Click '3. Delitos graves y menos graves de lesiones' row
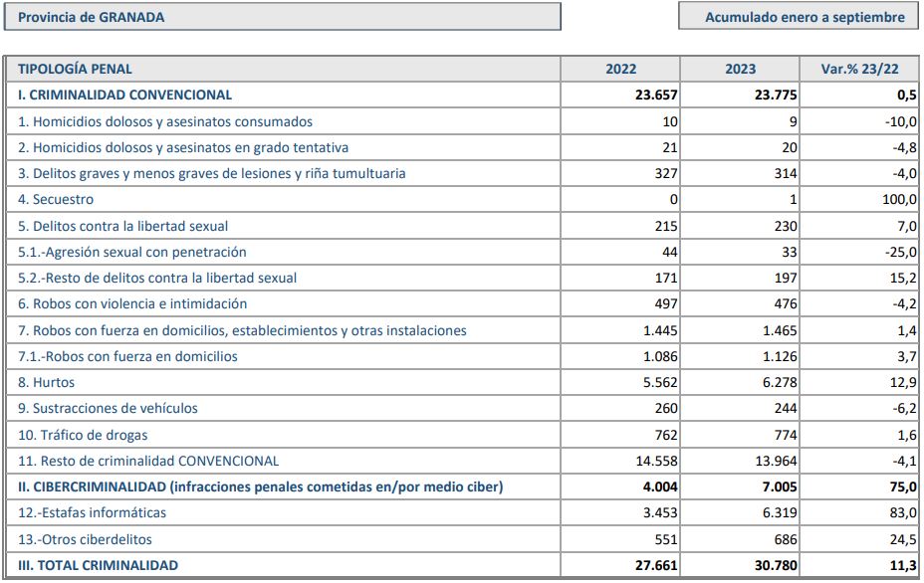This screenshot has height=583, width=924. 463,173
